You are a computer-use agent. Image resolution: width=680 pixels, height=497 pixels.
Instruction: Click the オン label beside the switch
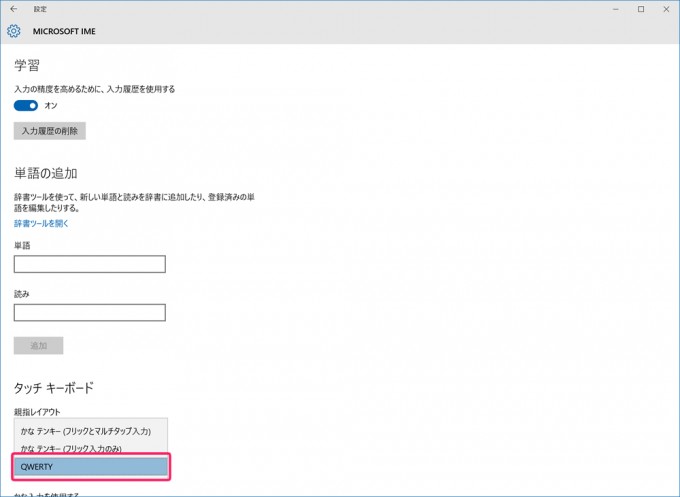point(51,105)
